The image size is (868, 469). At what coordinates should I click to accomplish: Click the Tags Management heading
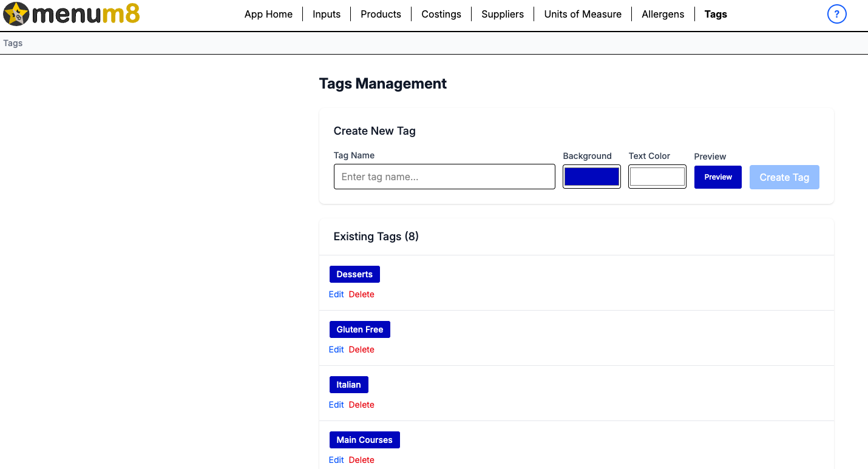(x=383, y=84)
